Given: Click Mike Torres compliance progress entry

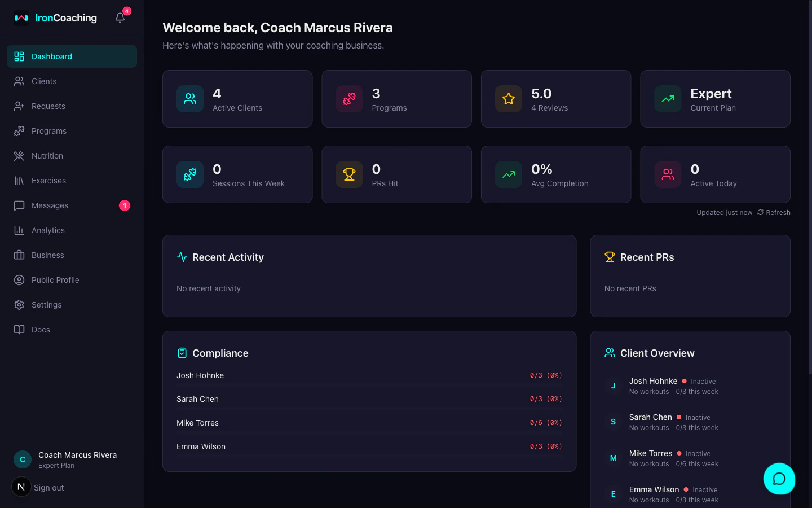Looking at the screenshot, I should pyautogui.click(x=369, y=423).
